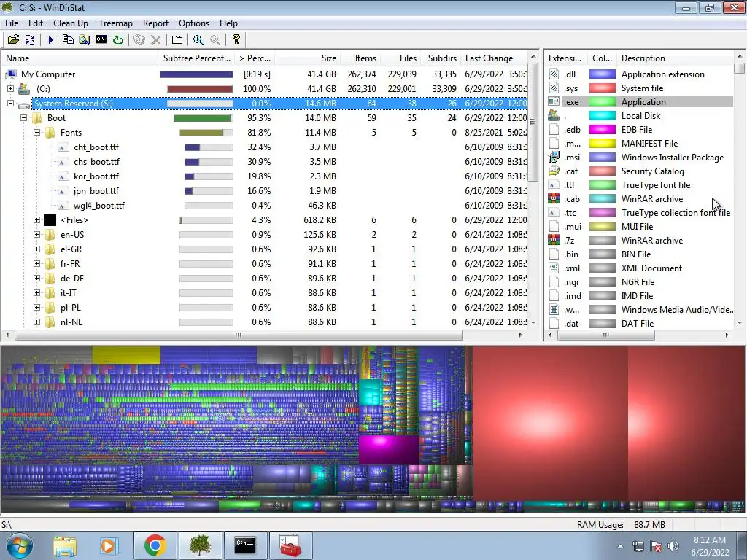Click the magenta block in the treemap
This screenshot has width=747, height=560.
(388, 449)
